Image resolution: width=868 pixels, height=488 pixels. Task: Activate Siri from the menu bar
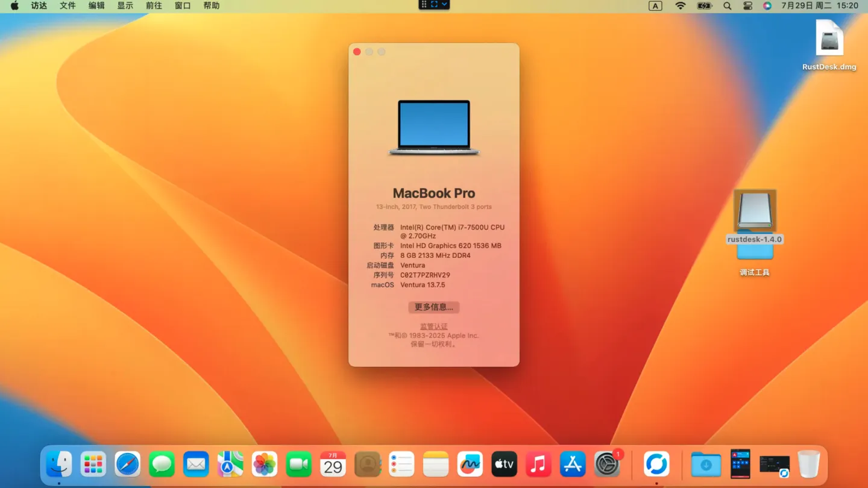(x=767, y=5)
